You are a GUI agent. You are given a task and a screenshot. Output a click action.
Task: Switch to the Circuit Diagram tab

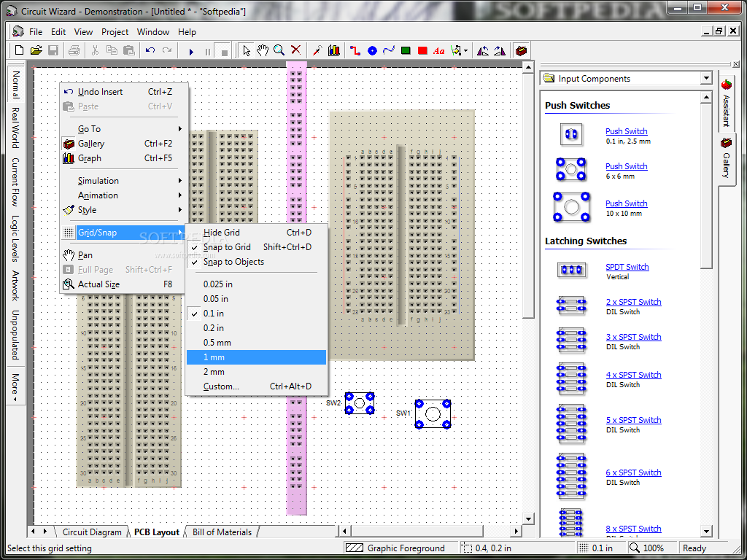coord(92,532)
